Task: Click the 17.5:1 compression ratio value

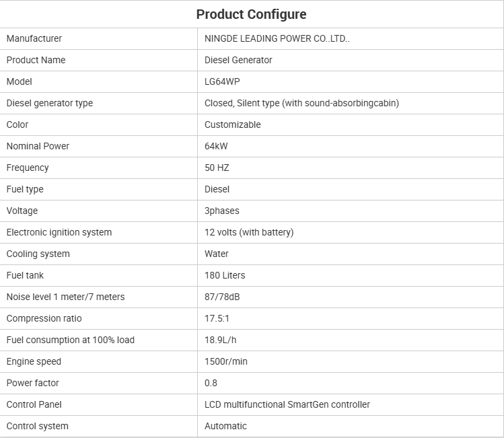Action: [217, 318]
